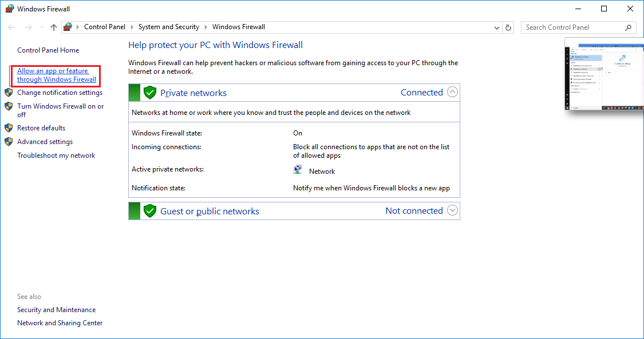This screenshot has height=339, width=644.
Task: Collapse the Private networks section
Action: [452, 92]
